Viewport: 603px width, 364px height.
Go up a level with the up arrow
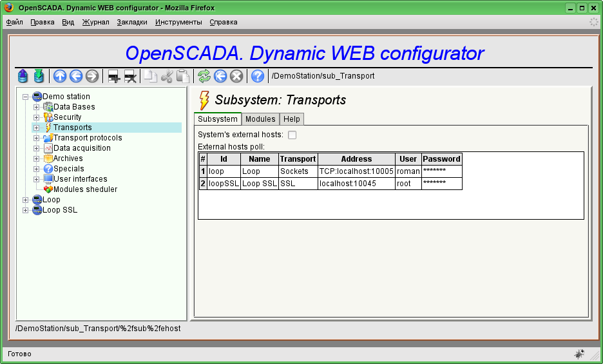click(x=60, y=76)
